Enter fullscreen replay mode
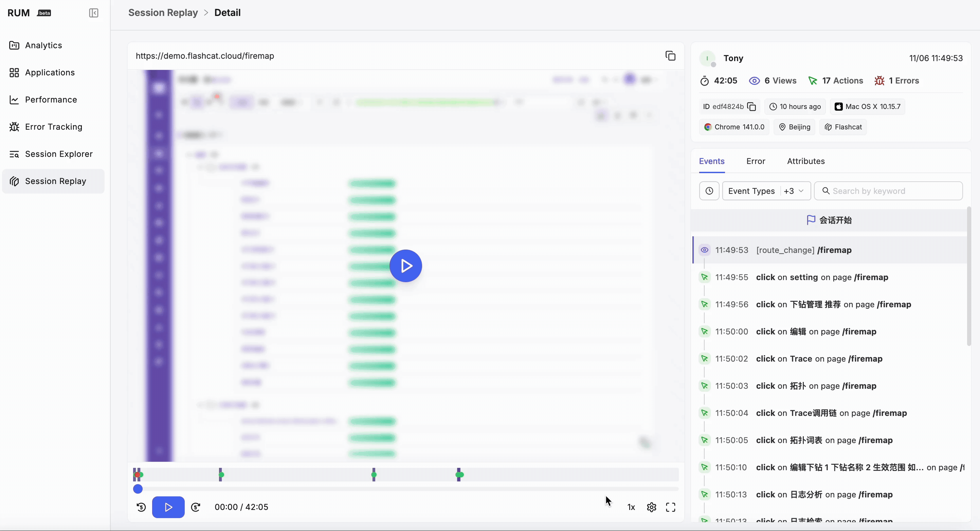The image size is (980, 531). (670, 507)
